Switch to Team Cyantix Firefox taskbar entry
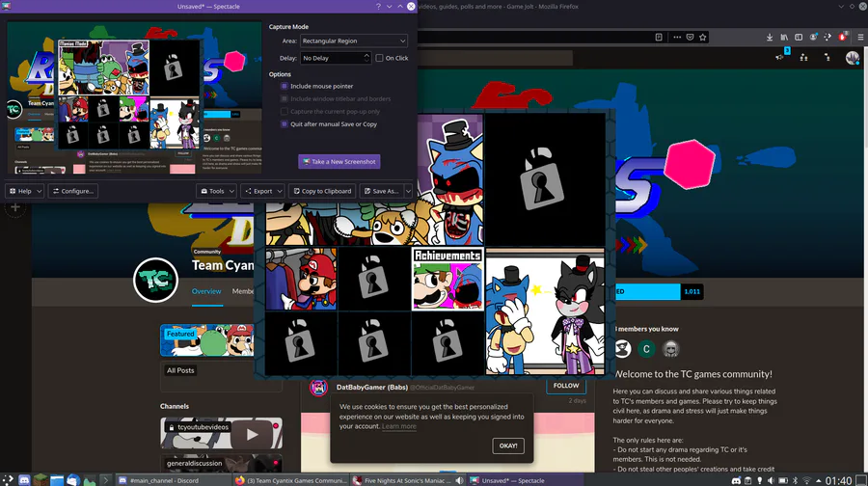Image resolution: width=868 pixels, height=486 pixels. pos(290,480)
